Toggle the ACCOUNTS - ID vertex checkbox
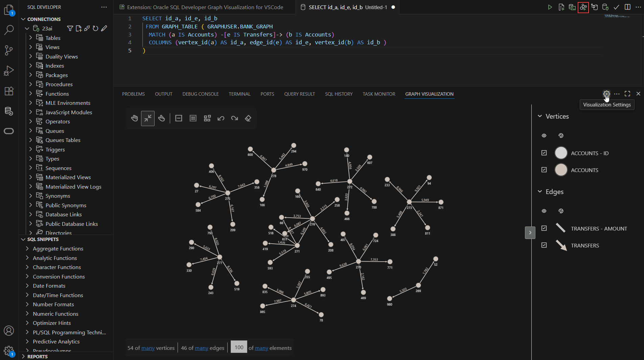The image size is (644, 360). coord(544,153)
